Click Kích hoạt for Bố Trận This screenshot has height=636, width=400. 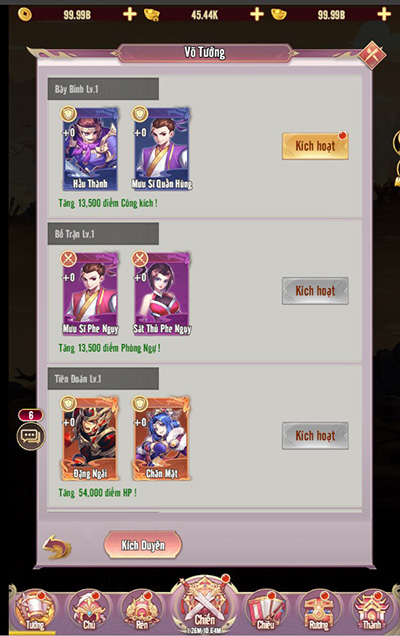315,291
